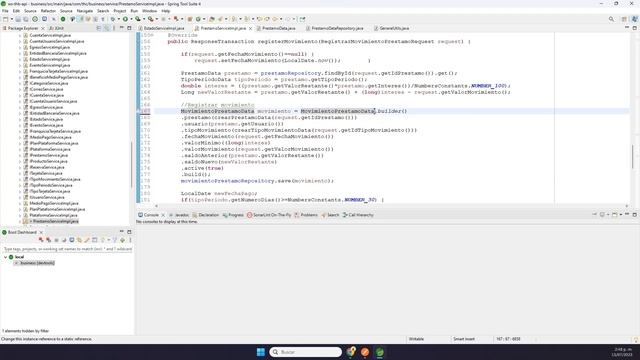
Task: Open the Project menu
Action: tap(120, 11)
